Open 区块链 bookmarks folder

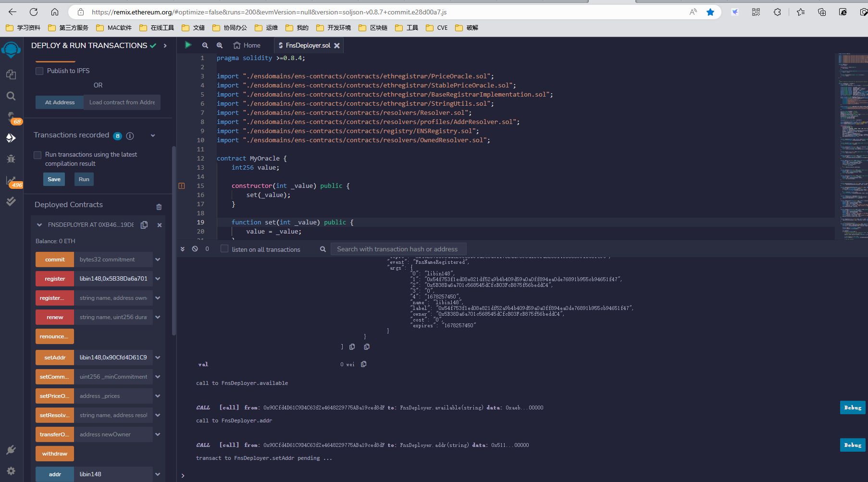(x=373, y=28)
